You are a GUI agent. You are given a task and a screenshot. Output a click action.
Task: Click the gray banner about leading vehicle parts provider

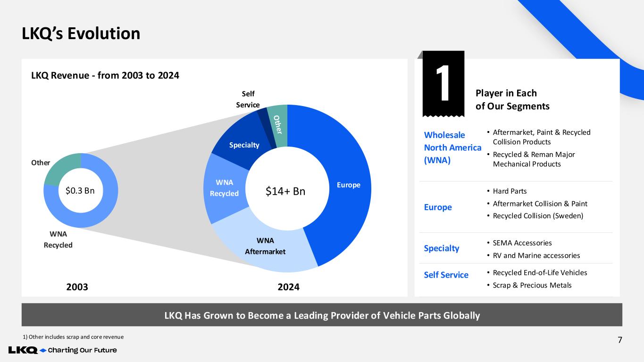click(x=322, y=315)
